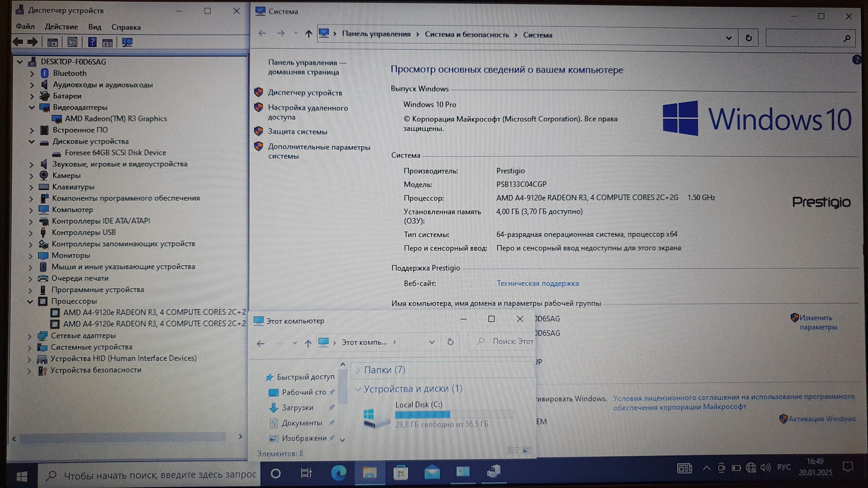Screen dimensions: 868x488
Task: Click the scan for hardware changes toolbar icon
Action: click(127, 42)
